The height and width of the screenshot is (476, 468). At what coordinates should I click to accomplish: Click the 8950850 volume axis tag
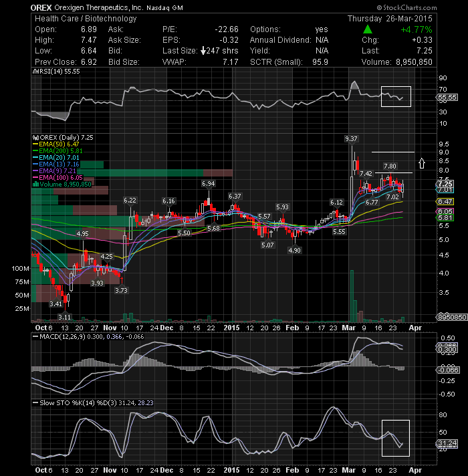452,317
